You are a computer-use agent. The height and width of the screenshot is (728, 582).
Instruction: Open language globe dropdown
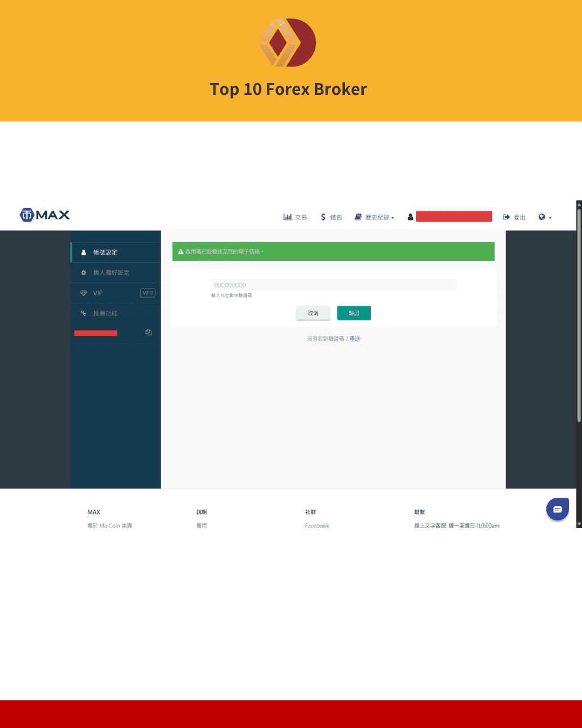click(x=544, y=217)
